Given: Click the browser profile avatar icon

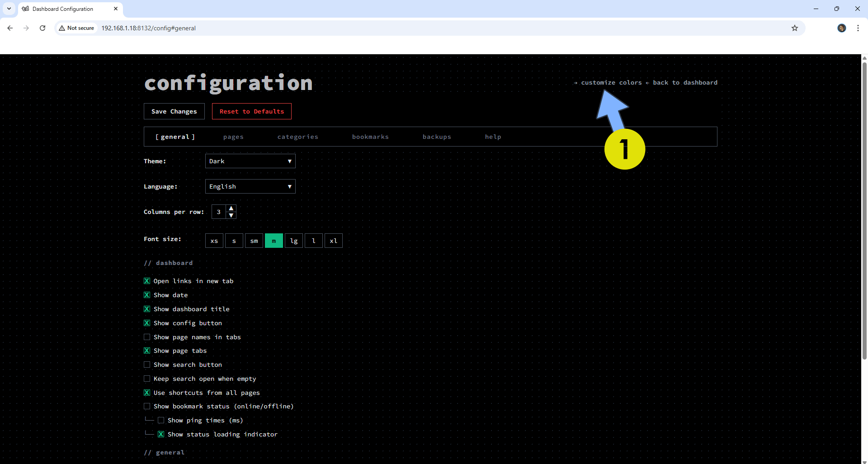Looking at the screenshot, I should click(841, 28).
